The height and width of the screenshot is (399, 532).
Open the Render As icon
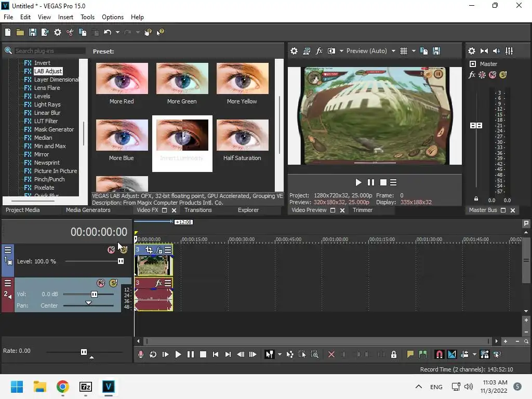(45, 32)
